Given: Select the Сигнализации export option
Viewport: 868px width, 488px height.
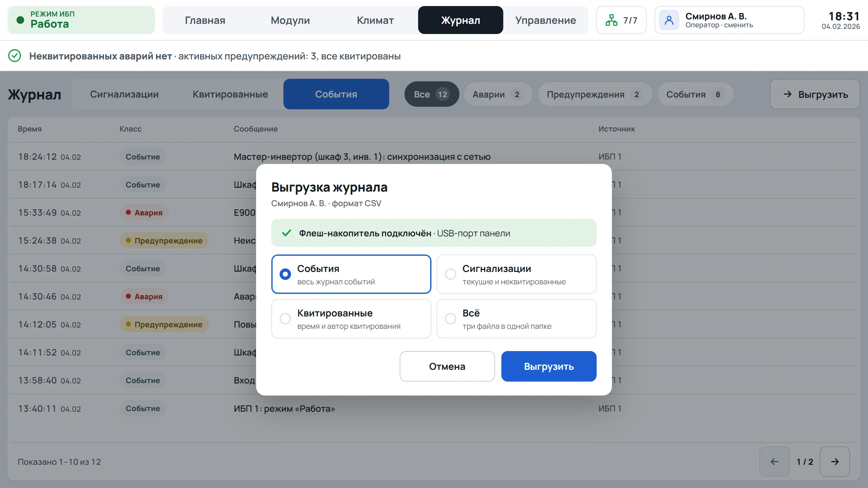Looking at the screenshot, I should pos(516,274).
